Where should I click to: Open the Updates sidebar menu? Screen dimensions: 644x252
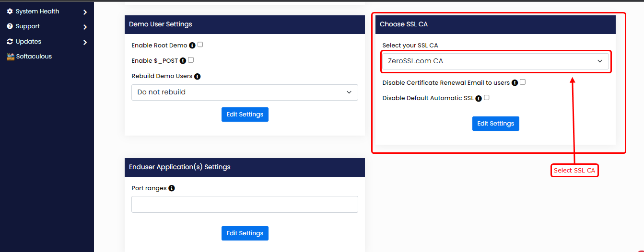pos(29,42)
